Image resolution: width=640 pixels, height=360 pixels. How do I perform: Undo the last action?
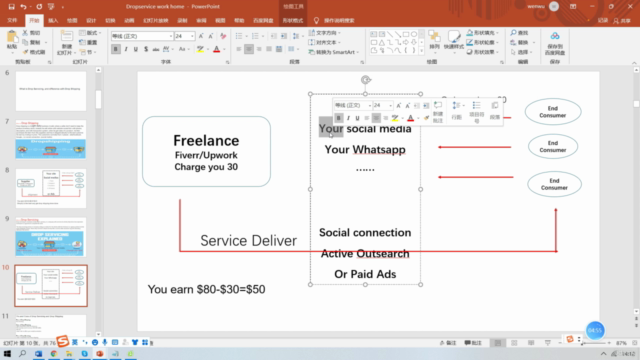23,7
